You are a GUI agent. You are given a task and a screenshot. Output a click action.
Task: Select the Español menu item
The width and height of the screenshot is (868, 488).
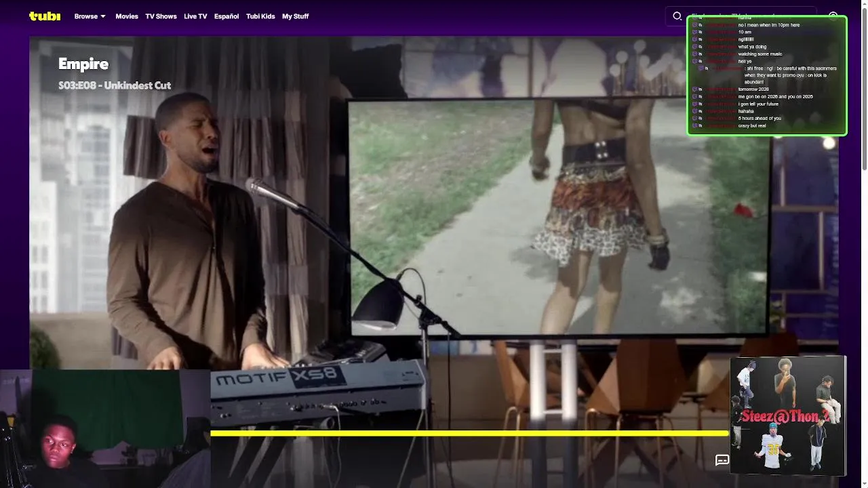tap(226, 16)
